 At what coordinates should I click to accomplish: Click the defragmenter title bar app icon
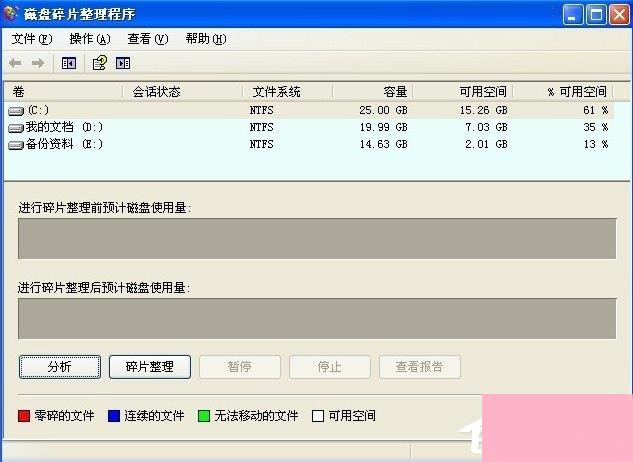coord(10,14)
